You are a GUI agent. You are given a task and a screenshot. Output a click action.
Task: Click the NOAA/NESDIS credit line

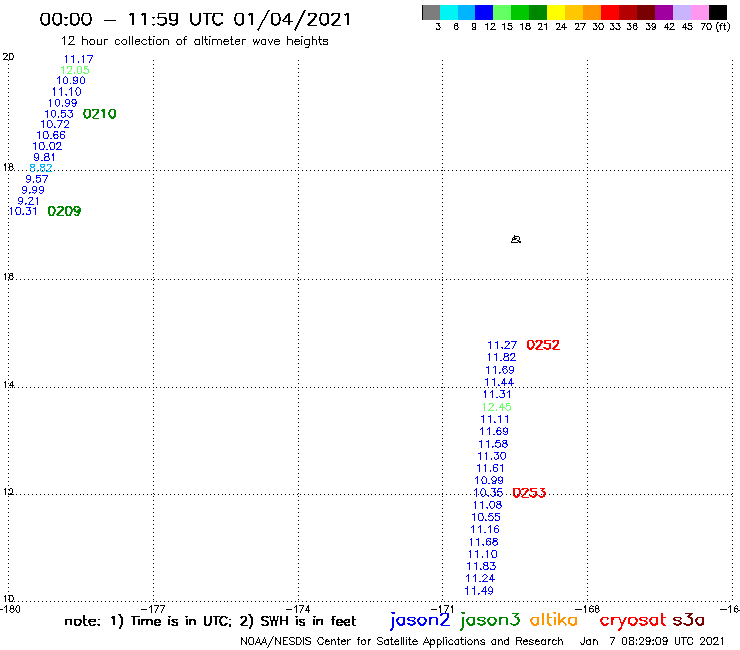tap(402, 641)
